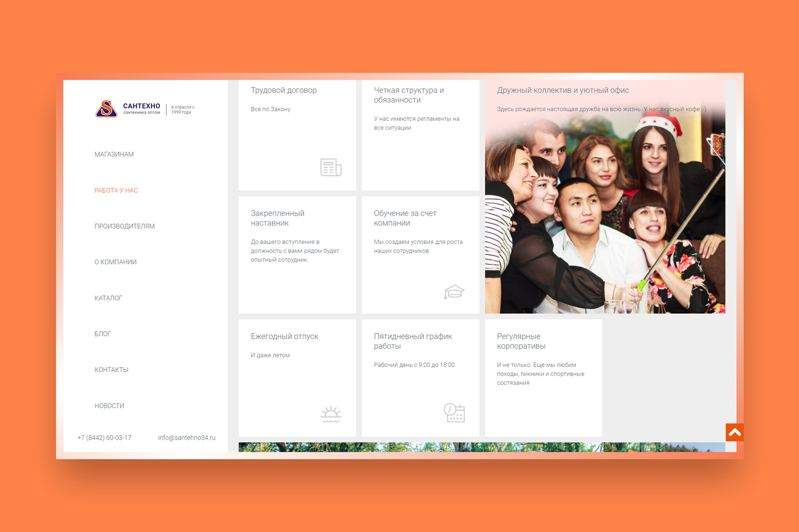Click the Сантехно logo icon
The width and height of the screenshot is (799, 532).
coord(106,109)
